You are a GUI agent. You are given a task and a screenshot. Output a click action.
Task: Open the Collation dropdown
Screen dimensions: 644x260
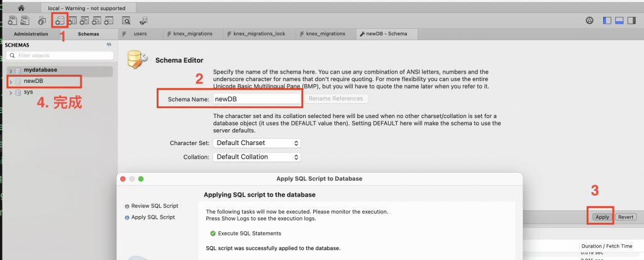[257, 157]
